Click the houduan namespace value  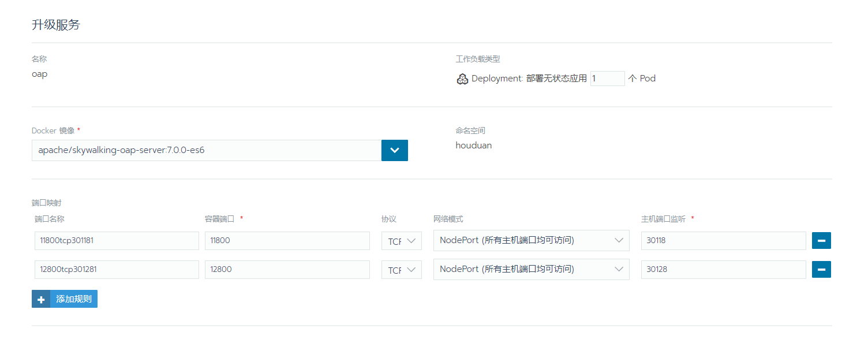pyautogui.click(x=474, y=146)
